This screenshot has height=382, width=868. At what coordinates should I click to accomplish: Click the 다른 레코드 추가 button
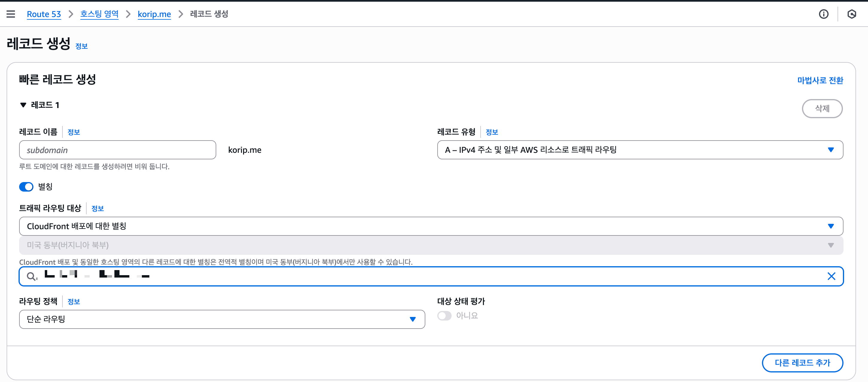point(802,363)
